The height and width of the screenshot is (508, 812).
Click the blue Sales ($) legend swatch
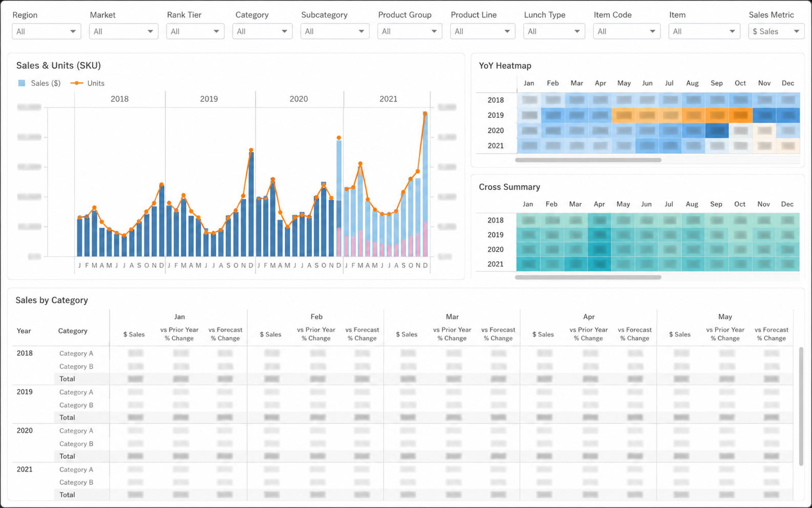(x=22, y=83)
